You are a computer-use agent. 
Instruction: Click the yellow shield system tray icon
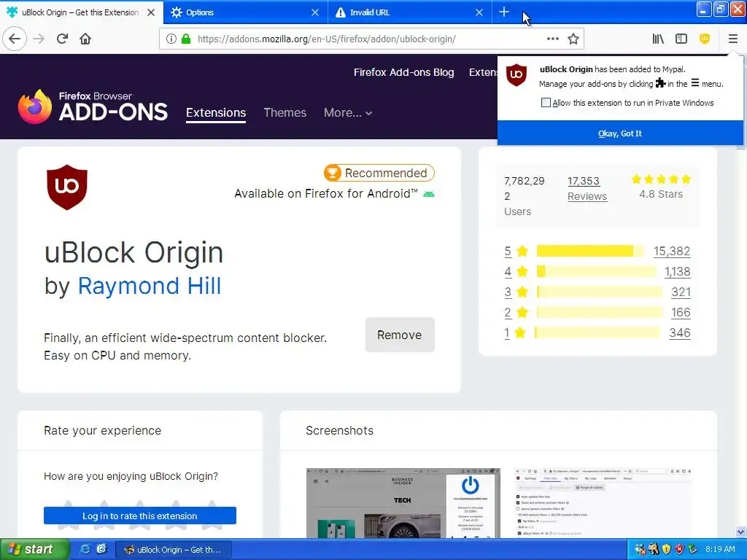666,550
